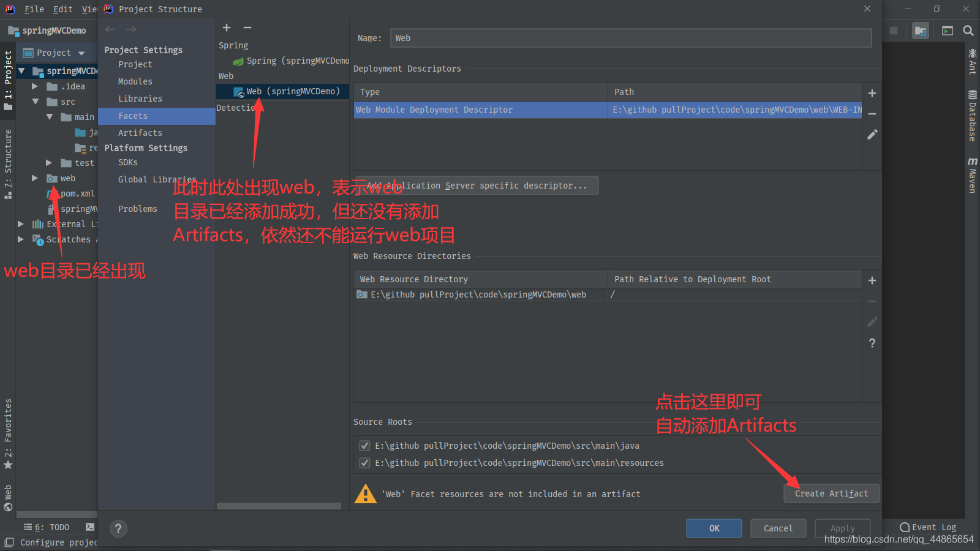This screenshot has width=980, height=551.
Task: Click the Apply button
Action: click(x=843, y=528)
